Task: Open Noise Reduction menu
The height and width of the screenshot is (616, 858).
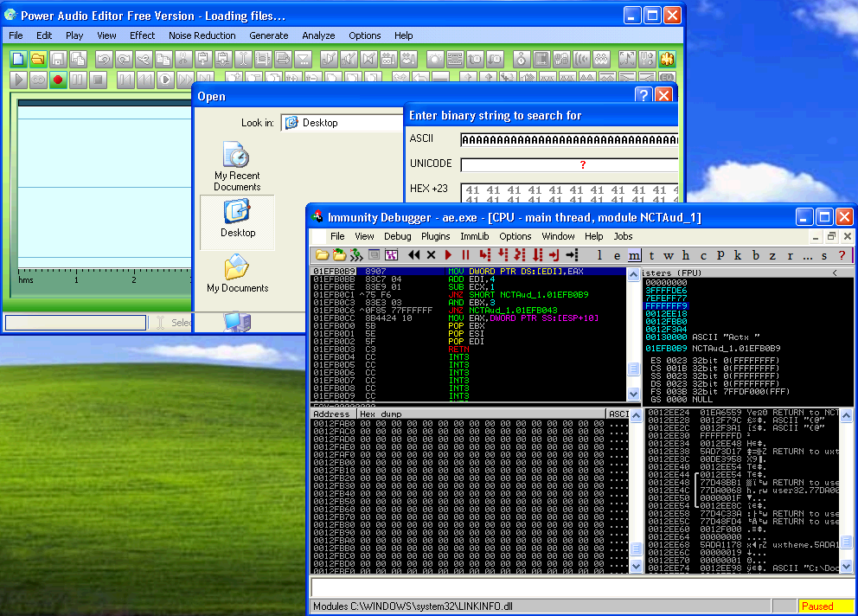Action: click(202, 35)
